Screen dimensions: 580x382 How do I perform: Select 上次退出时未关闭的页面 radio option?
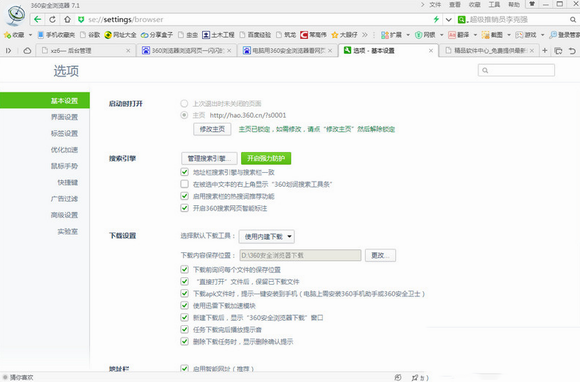(x=184, y=103)
